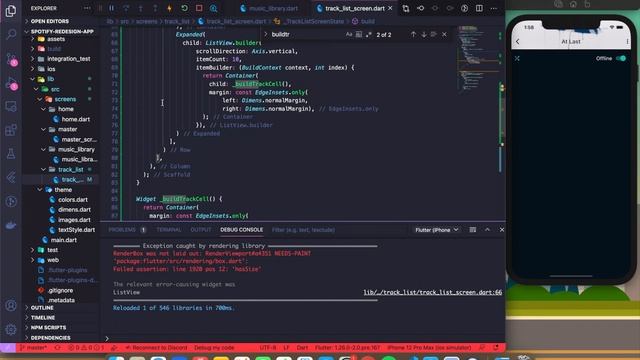Image resolution: width=640 pixels, height=360 pixels.
Task: Click the open changes compare icon
Action: [406, 8]
